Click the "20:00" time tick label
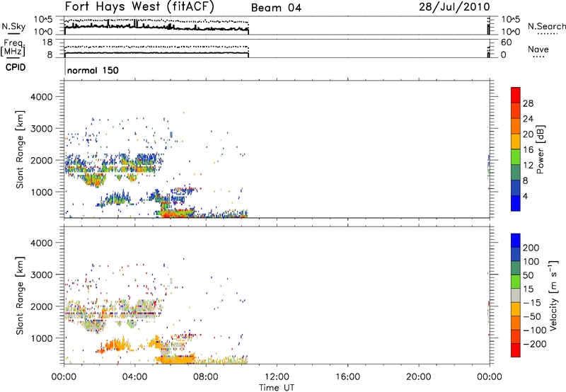The height and width of the screenshot is (392, 566). coord(419,377)
